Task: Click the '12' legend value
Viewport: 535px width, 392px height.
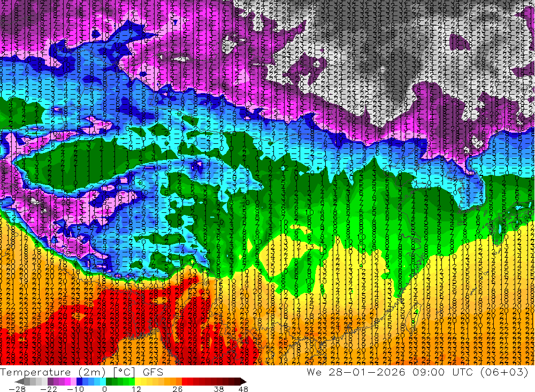Action: tap(136, 389)
